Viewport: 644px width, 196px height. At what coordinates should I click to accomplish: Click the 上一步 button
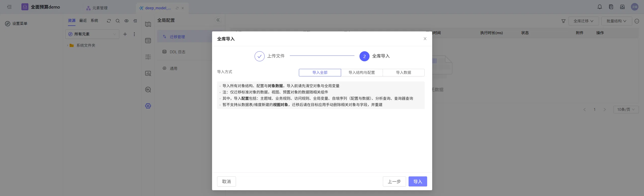pyautogui.click(x=394, y=181)
